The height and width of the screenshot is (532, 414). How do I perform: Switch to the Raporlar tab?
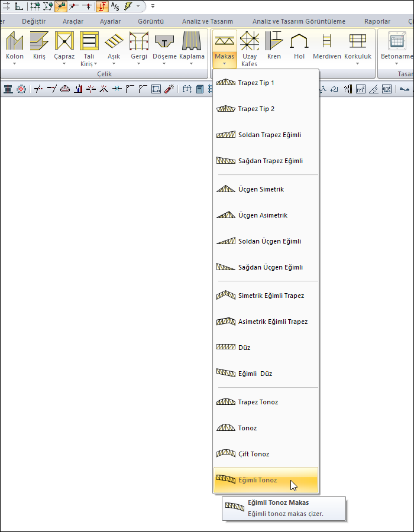[x=377, y=21]
